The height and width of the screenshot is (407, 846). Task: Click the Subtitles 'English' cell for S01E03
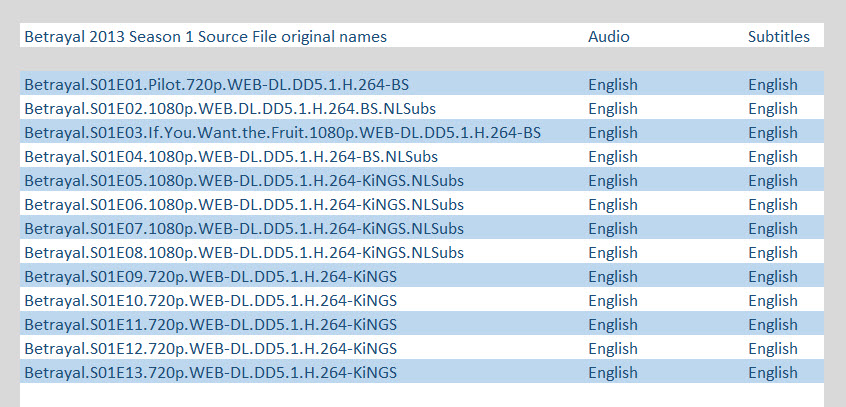pos(773,133)
